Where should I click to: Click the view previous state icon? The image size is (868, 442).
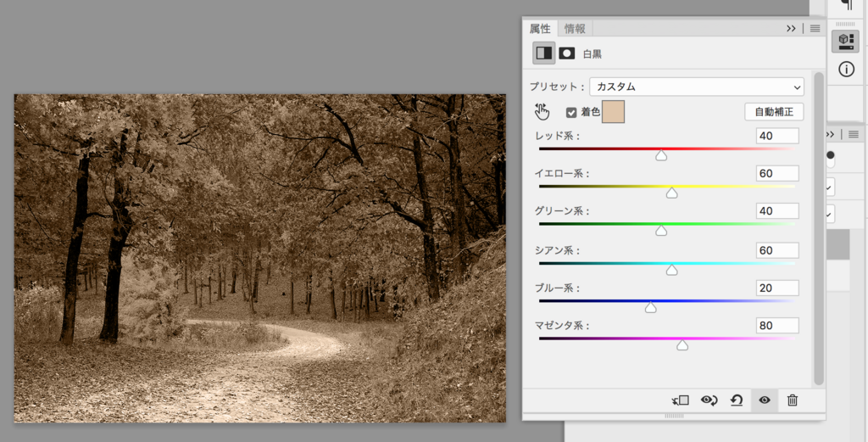pos(709,400)
